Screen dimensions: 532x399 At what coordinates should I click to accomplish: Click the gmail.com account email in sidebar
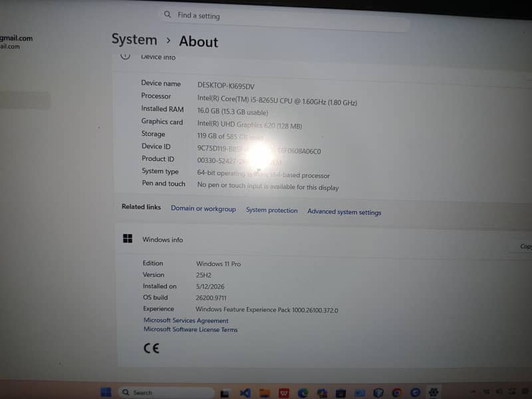[16, 38]
